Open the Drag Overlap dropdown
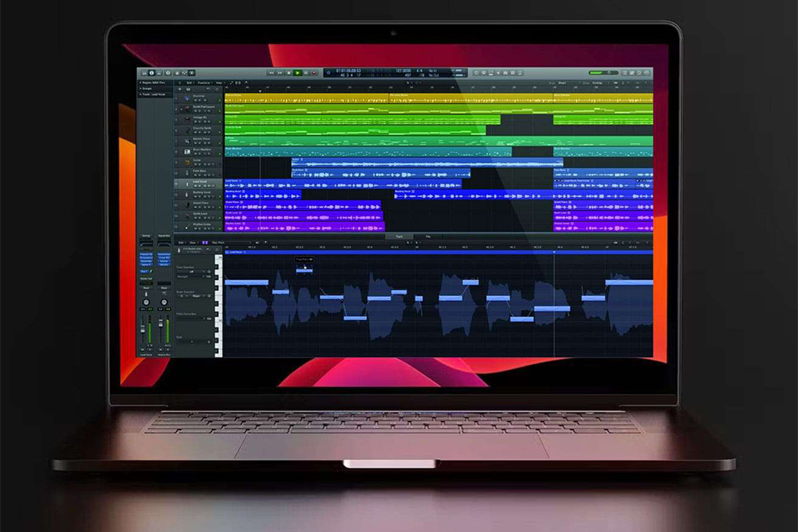Image resolution: width=798 pixels, height=532 pixels. click(600, 83)
